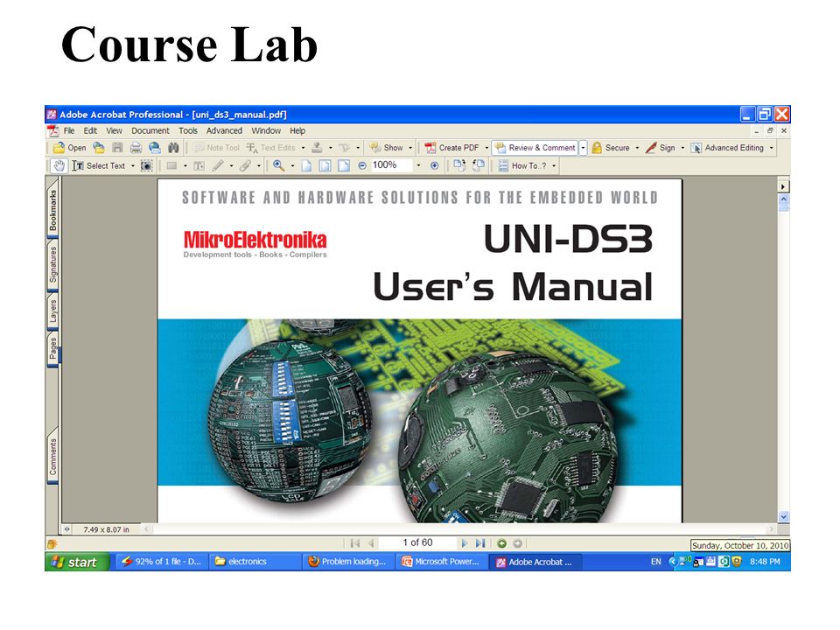
Task: Click the open web page folder icon
Action: pos(99,148)
